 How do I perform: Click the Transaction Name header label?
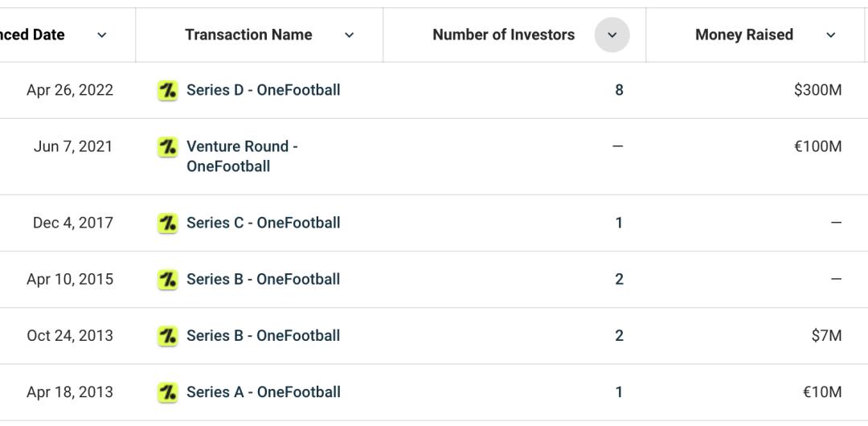click(x=248, y=35)
